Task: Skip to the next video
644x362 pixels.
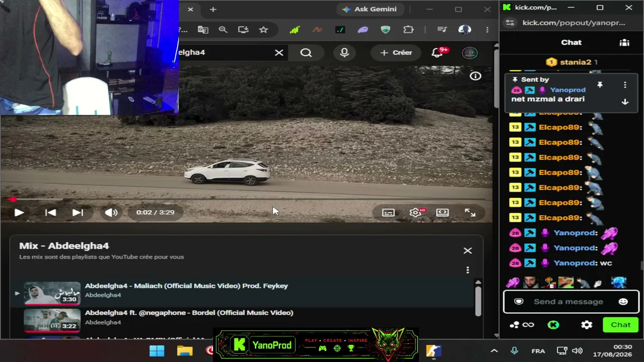Action: [x=77, y=213]
